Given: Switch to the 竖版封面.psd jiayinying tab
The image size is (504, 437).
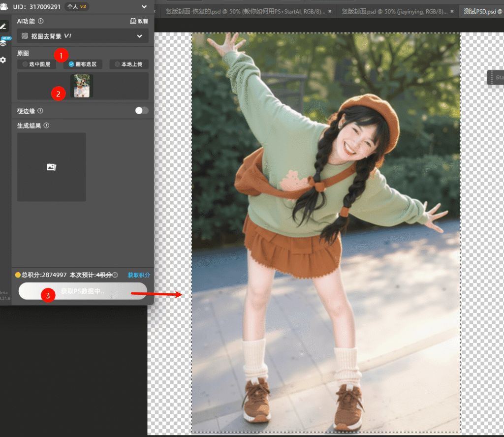Looking at the screenshot, I should pos(395,11).
